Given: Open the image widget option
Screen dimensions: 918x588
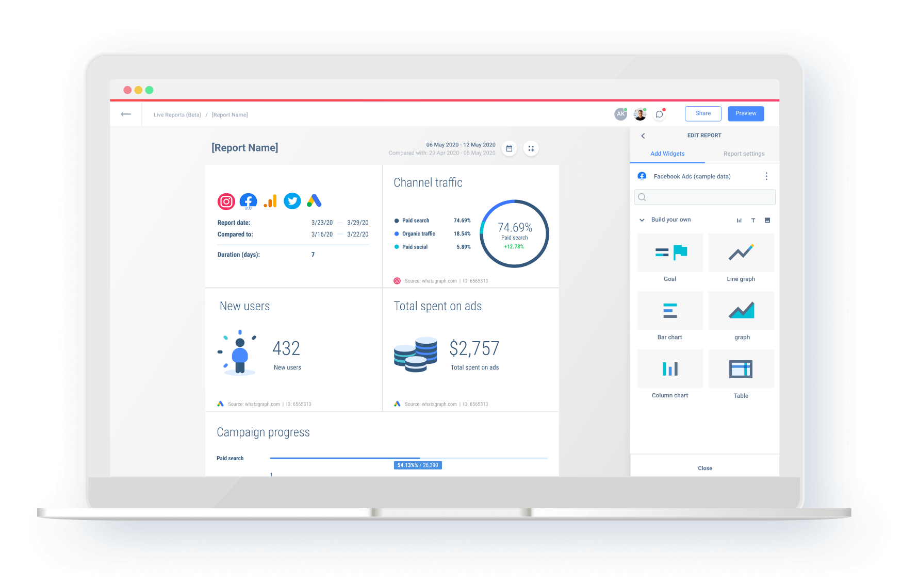Looking at the screenshot, I should click(767, 220).
